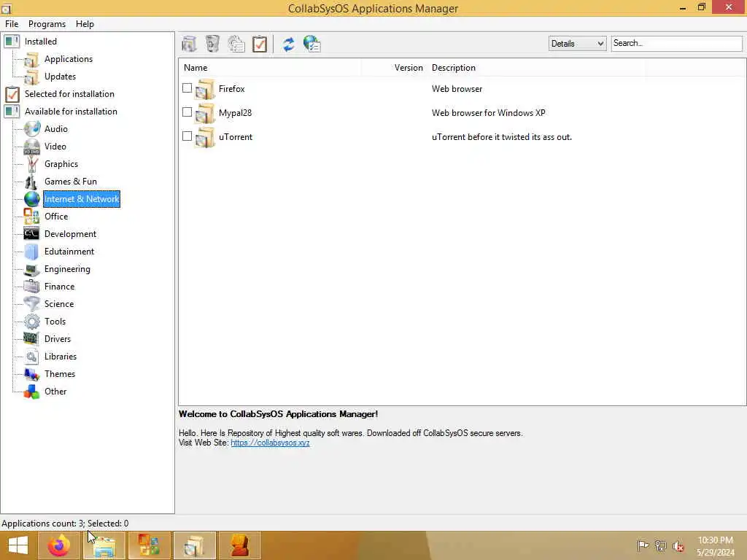Click the Modify toolbar icon

click(x=236, y=44)
